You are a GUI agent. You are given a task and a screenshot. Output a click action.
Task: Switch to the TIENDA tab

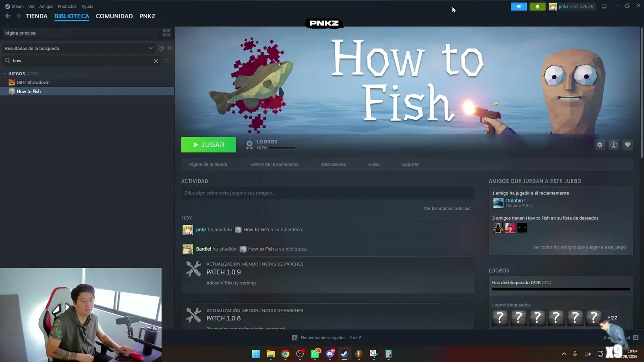coord(37,16)
